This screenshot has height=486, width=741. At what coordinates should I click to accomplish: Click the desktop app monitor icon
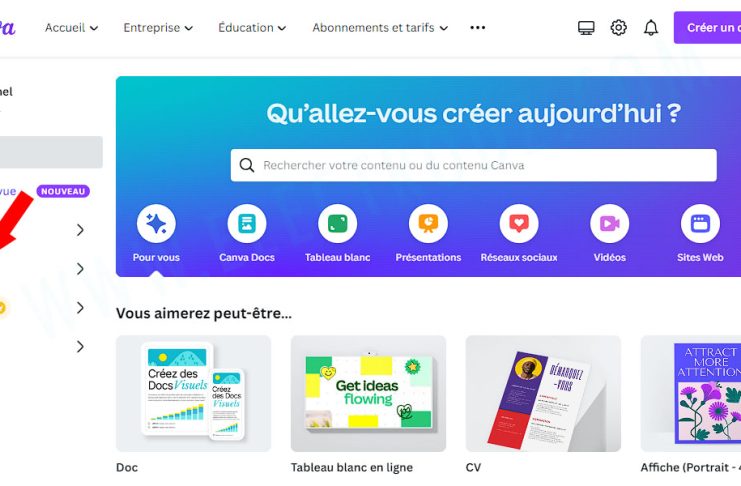[586, 28]
